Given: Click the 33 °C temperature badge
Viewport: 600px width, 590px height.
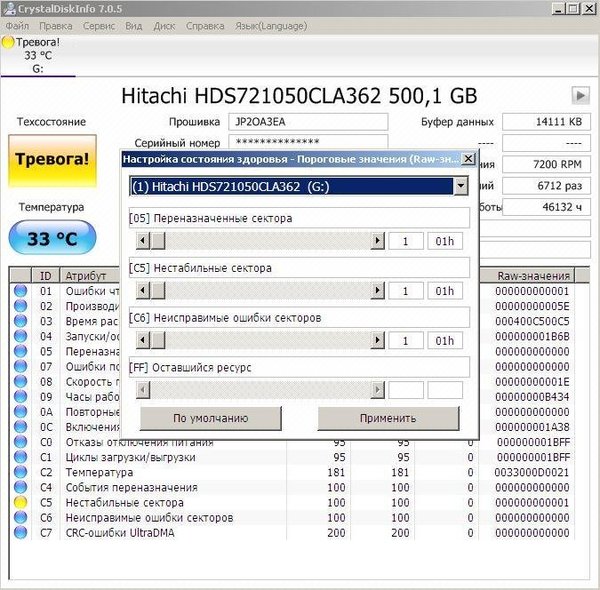Looking at the screenshot, I should tap(52, 239).
